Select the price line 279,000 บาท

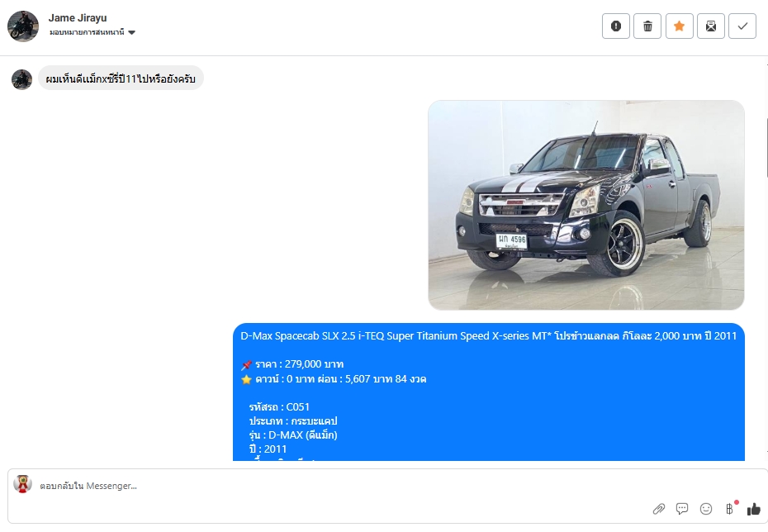(x=299, y=364)
